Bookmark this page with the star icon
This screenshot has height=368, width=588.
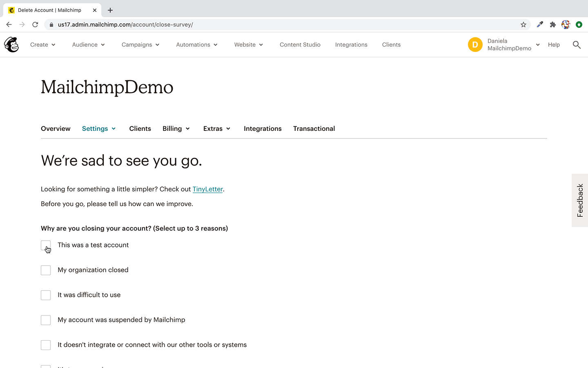click(523, 25)
